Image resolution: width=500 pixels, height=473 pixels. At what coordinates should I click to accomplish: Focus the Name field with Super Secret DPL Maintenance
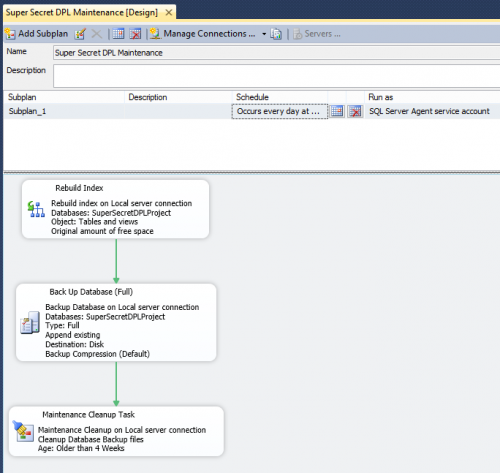pyautogui.click(x=276, y=53)
